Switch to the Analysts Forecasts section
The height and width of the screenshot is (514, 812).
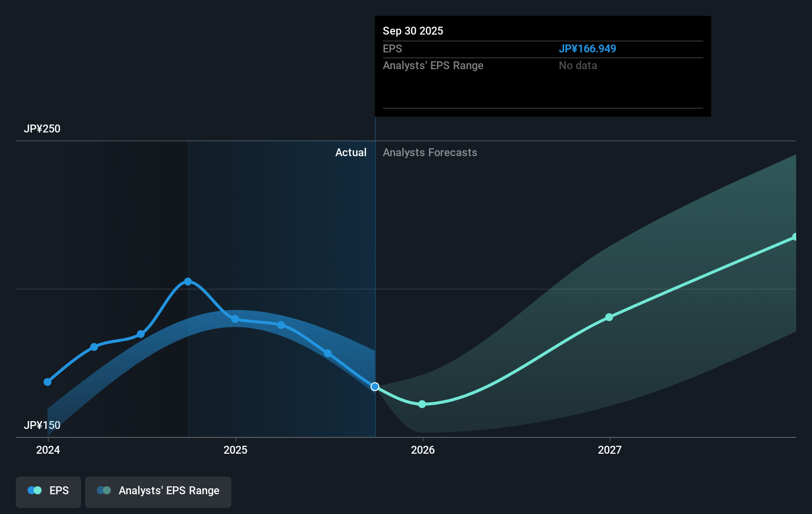(x=430, y=153)
